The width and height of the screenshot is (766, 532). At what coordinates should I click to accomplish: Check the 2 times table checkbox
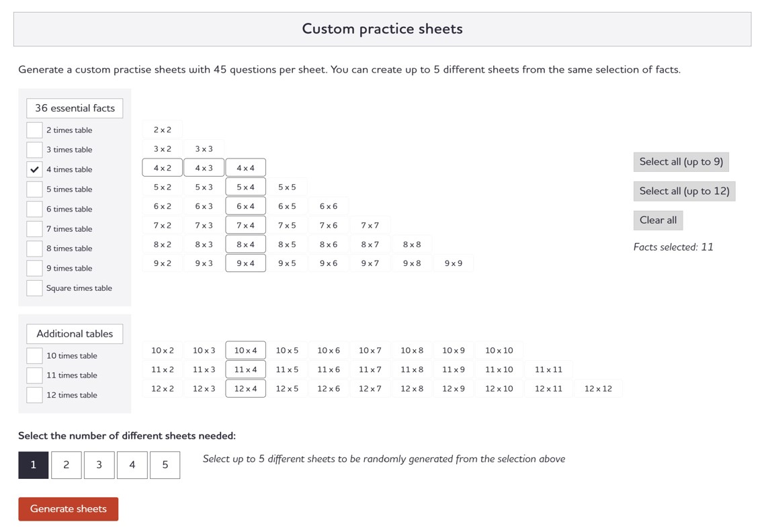(x=34, y=130)
